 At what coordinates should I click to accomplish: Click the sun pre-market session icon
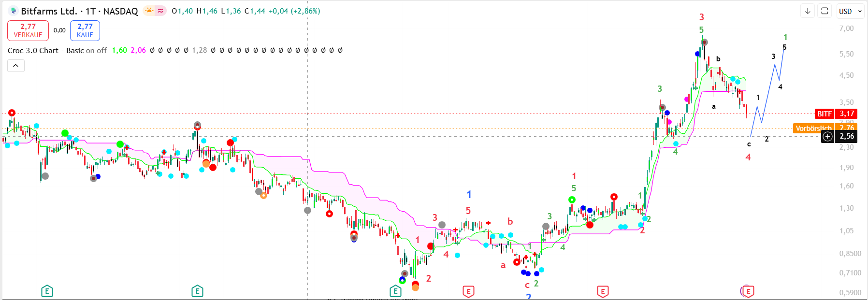tap(150, 11)
